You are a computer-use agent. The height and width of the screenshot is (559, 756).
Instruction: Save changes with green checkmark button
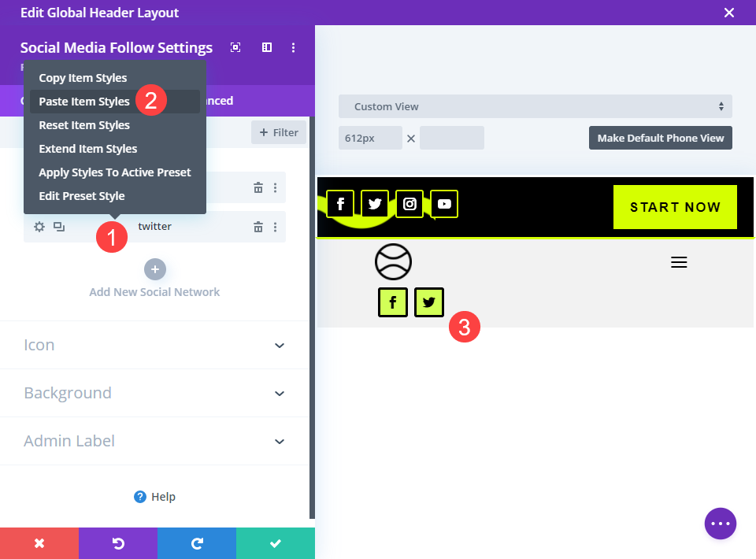pos(276,543)
